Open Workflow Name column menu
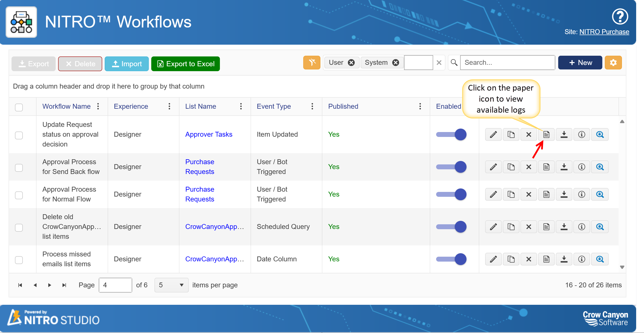This screenshot has width=644, height=333. tap(98, 106)
